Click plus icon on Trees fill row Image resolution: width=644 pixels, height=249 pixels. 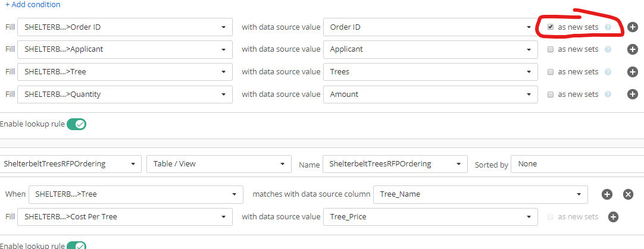pos(633,72)
